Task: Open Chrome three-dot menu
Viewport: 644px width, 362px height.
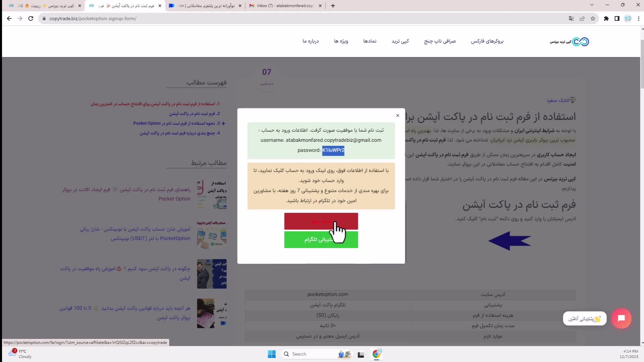Action: (x=639, y=18)
